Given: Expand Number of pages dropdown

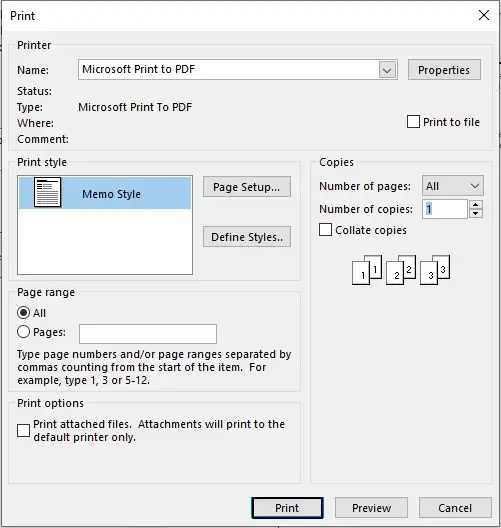Looking at the screenshot, I should tap(453, 186).
